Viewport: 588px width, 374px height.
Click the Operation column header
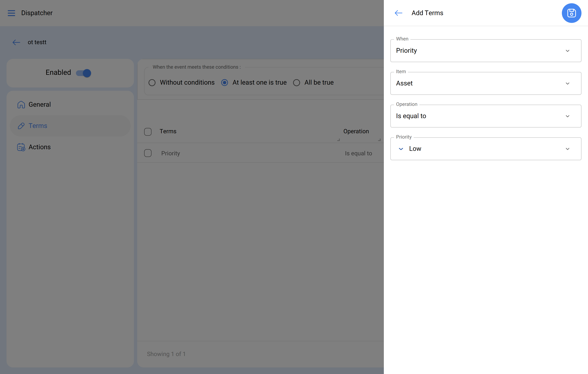point(356,131)
